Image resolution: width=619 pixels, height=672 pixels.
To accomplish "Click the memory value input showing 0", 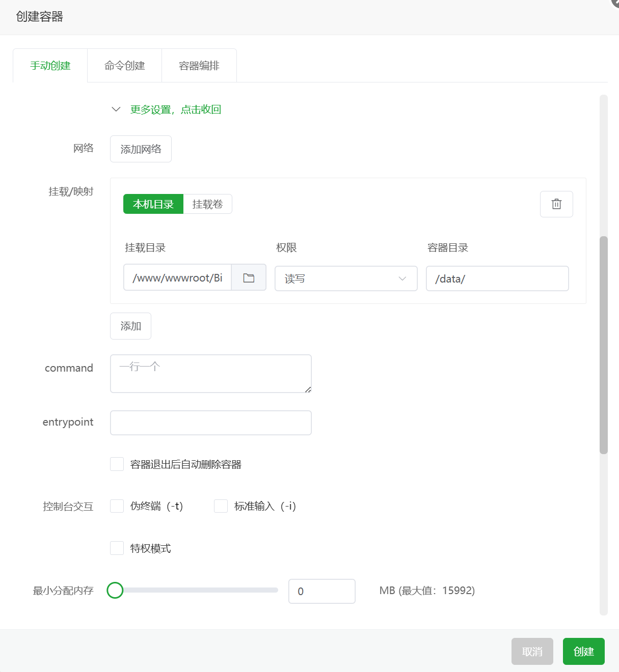I will coord(322,591).
